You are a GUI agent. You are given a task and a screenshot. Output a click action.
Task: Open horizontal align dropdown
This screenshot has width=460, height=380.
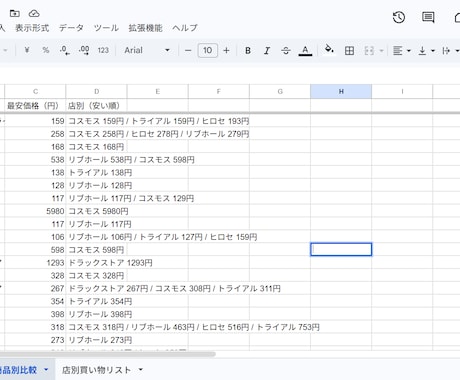click(401, 51)
